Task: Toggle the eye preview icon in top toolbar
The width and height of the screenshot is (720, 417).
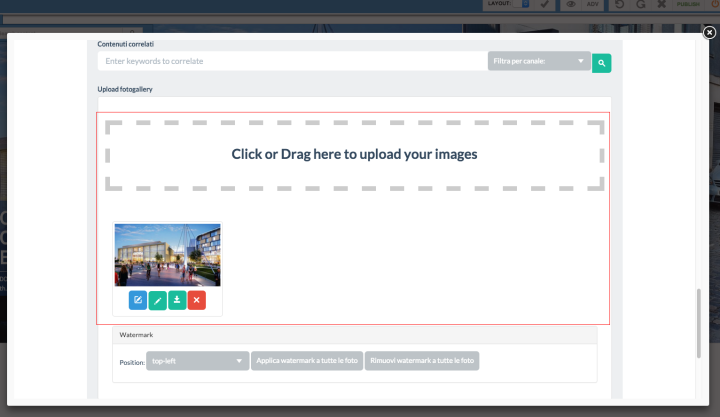Action: coord(571,5)
